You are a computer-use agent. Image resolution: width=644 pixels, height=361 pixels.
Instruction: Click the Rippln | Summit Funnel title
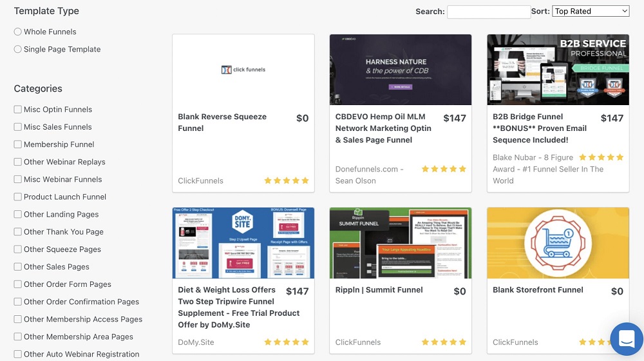click(379, 290)
